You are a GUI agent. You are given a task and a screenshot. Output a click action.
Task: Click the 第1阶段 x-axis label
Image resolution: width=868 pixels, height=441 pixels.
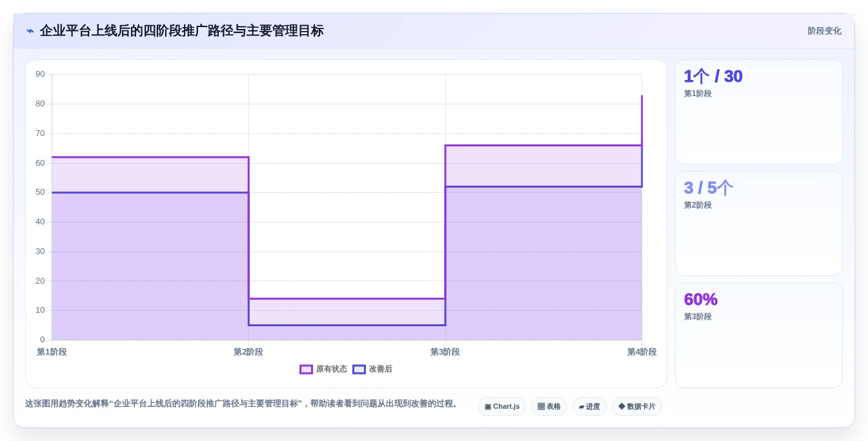coord(52,352)
